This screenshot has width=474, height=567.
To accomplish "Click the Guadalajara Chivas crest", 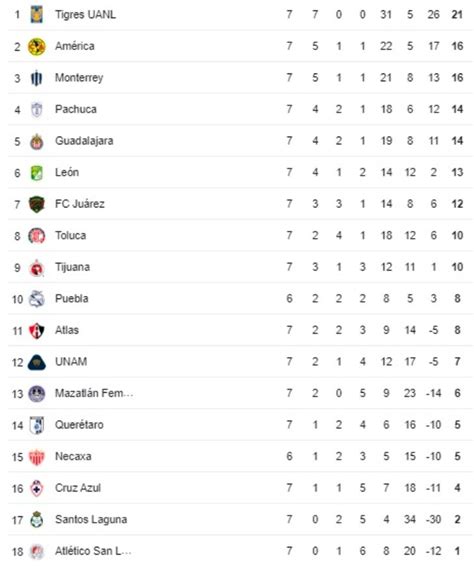I will [37, 141].
